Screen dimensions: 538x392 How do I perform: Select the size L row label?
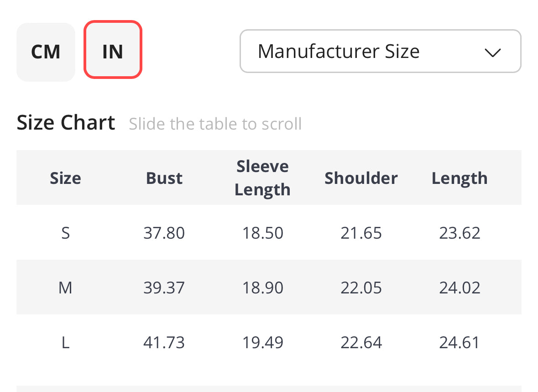point(65,342)
